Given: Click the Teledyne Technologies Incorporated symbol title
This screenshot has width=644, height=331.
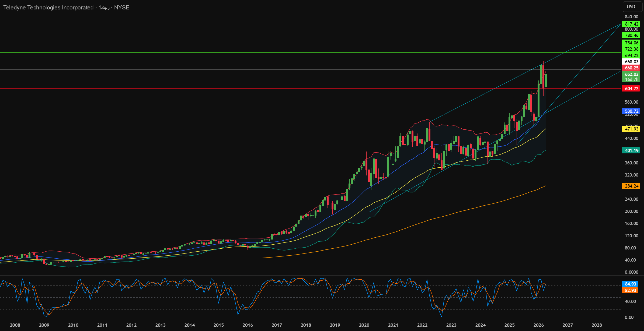Looking at the screenshot, I should tap(48, 8).
